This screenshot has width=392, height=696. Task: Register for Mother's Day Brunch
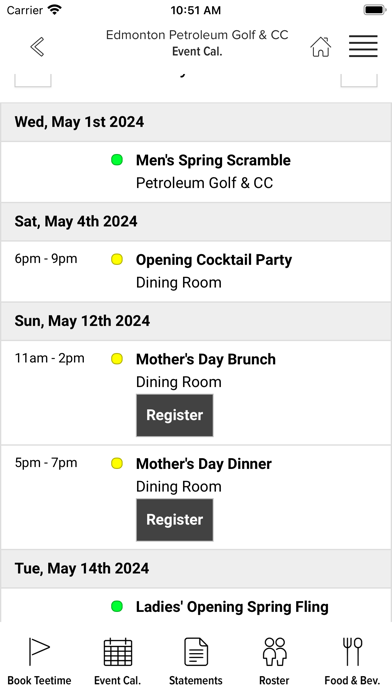point(174,415)
